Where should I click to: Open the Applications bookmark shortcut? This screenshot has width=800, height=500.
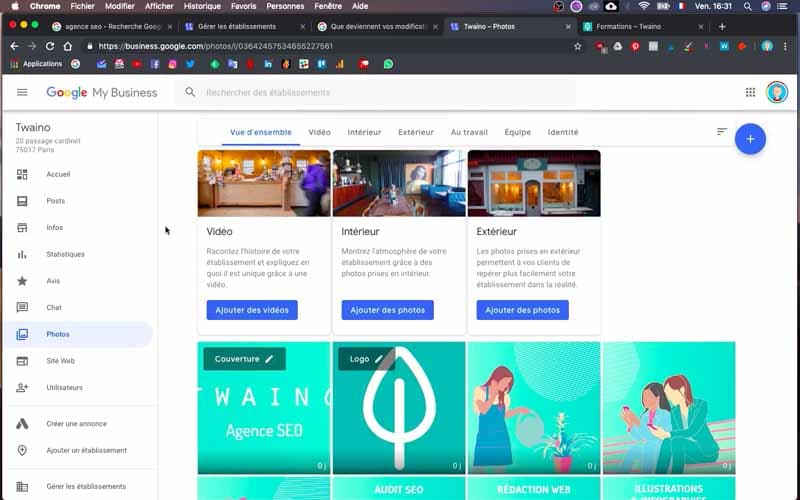tap(36, 64)
